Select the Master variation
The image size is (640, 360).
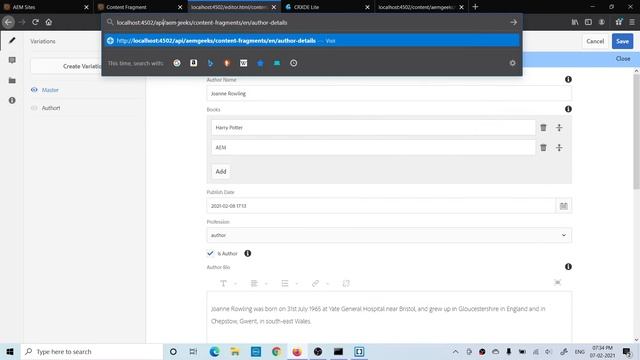pos(50,90)
